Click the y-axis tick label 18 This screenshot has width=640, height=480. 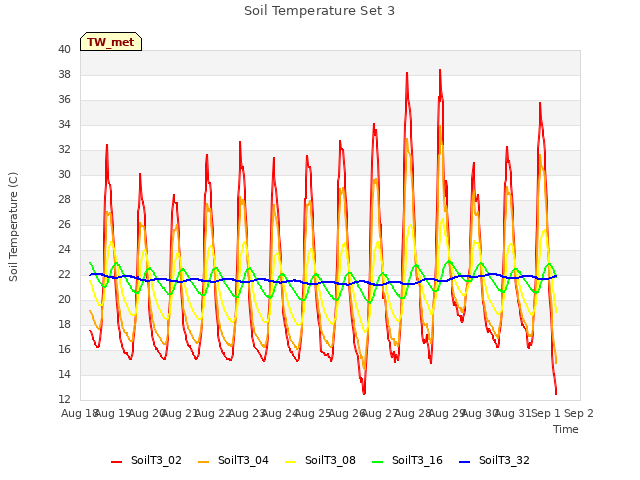(64, 324)
